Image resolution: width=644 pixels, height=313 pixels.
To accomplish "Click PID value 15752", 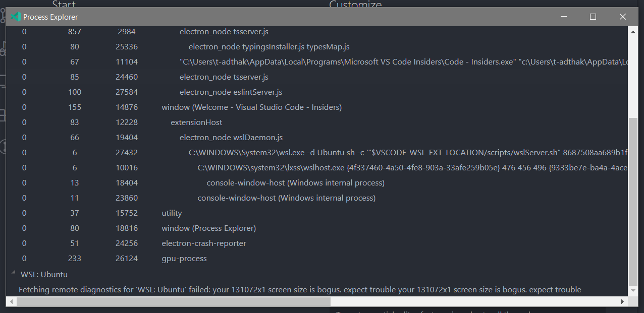I will (x=128, y=213).
